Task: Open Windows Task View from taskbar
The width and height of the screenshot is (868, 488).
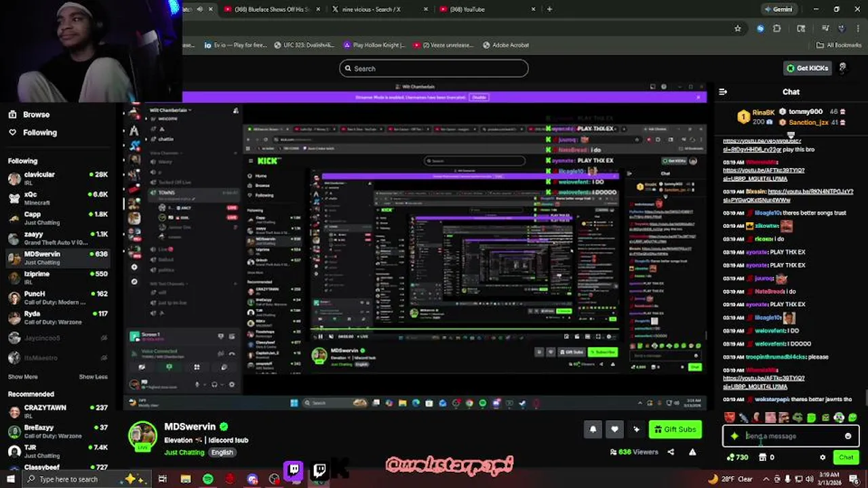Action: (163, 479)
